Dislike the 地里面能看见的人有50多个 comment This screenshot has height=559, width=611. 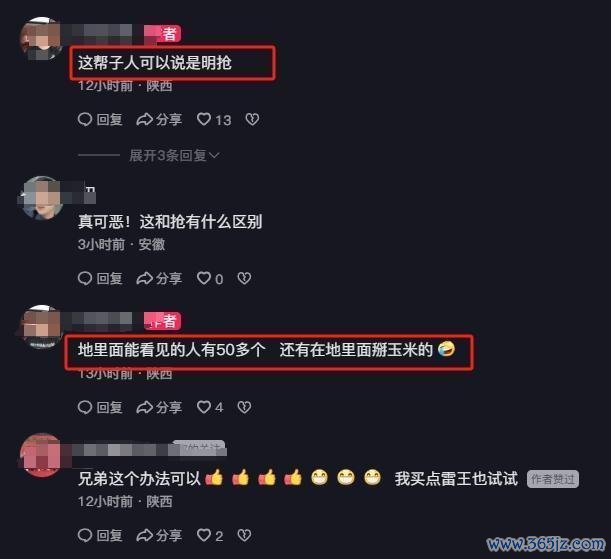point(244,407)
